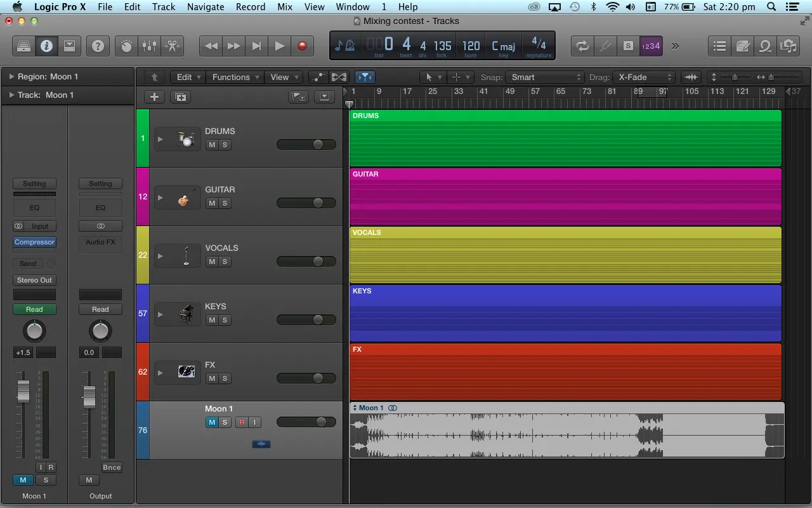Open the File menu
Screen dimensions: 812x508
105,7
